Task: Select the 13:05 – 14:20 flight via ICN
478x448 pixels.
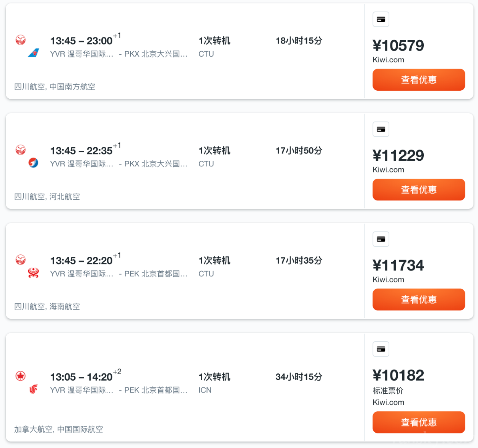Action: click(81, 377)
